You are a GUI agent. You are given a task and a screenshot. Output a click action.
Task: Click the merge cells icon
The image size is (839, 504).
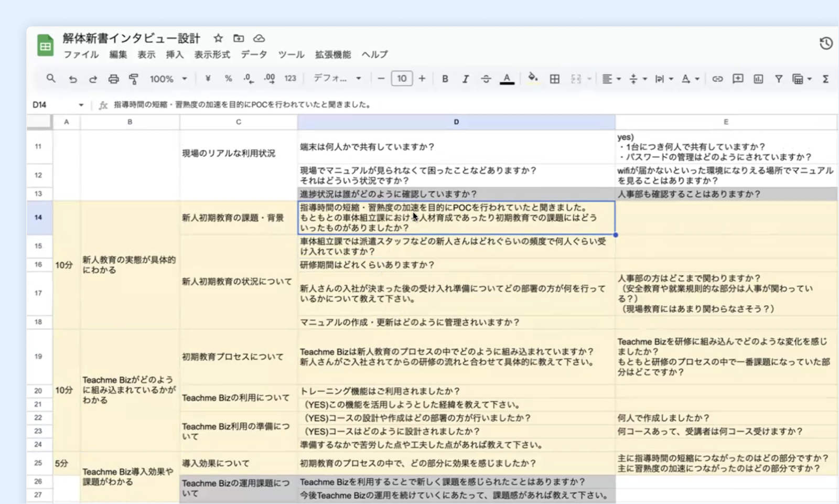[576, 79]
